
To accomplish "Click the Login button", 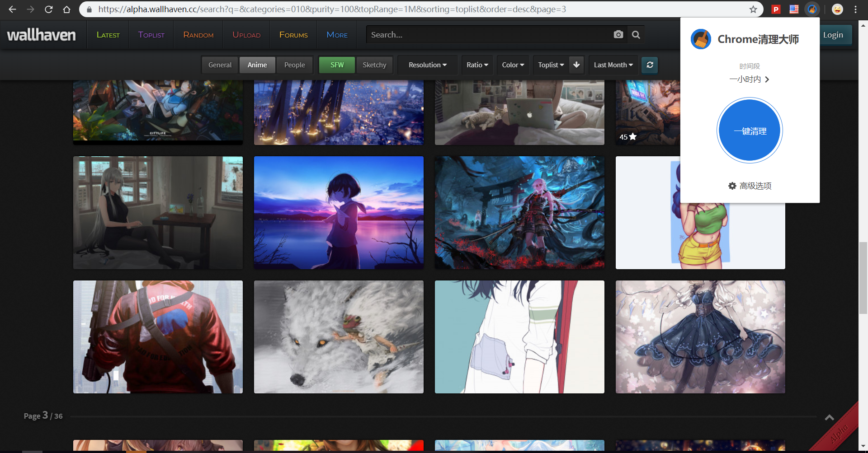I will point(833,35).
